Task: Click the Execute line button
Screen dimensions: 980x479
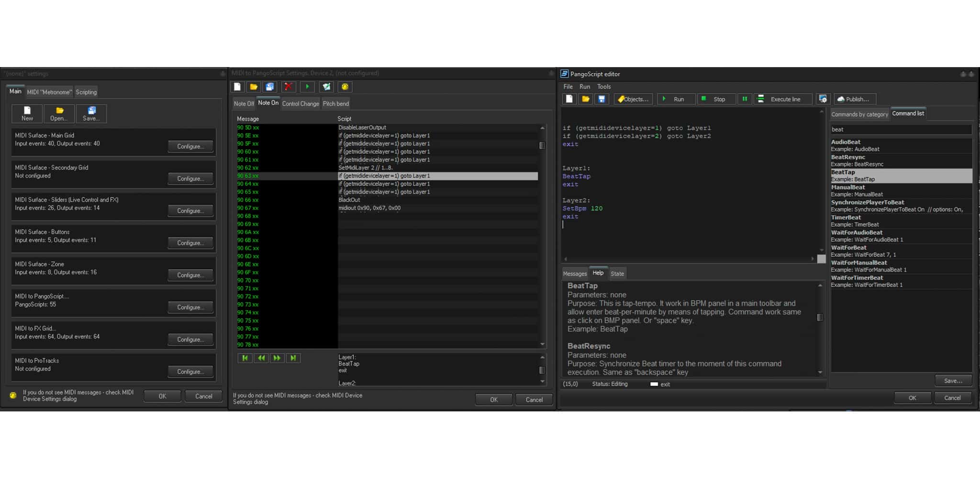Action: click(783, 99)
